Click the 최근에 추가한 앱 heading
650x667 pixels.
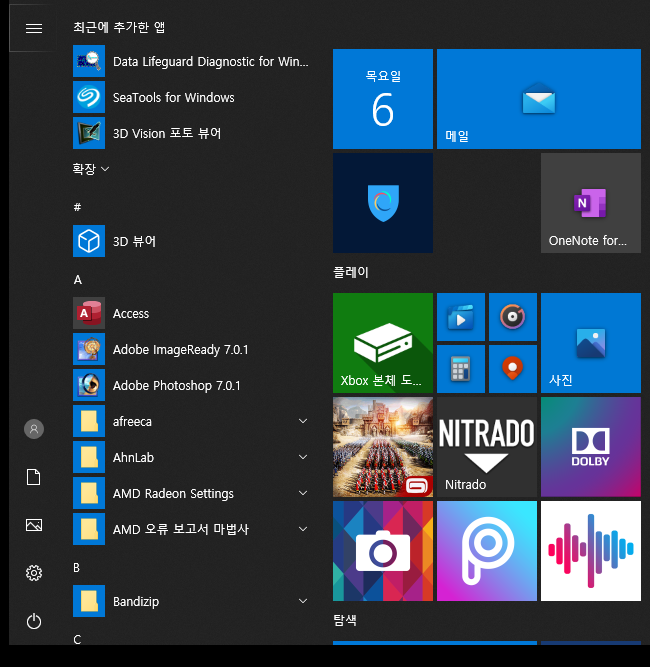119,27
